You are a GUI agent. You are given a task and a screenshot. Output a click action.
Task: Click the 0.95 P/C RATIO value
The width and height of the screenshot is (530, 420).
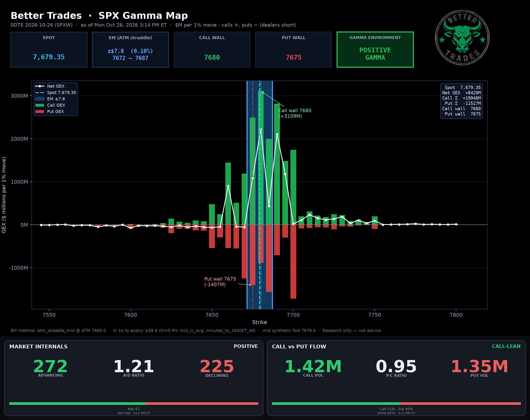396,366
